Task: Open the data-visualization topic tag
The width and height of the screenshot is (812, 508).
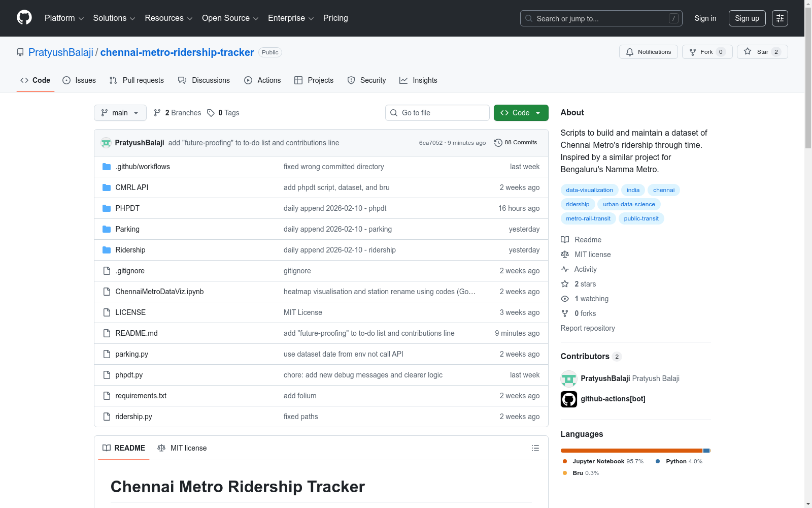Action: tap(590, 190)
